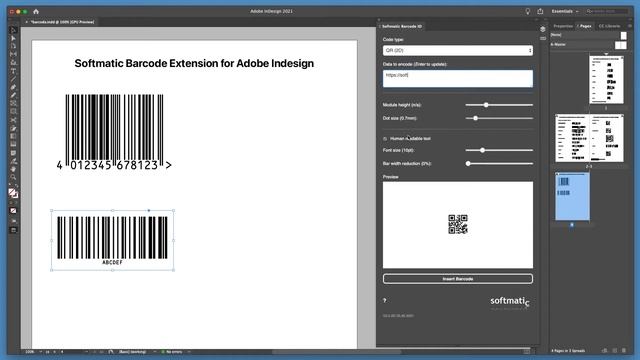
Task: Switch to the CC Libraries tab
Action: (x=609, y=26)
